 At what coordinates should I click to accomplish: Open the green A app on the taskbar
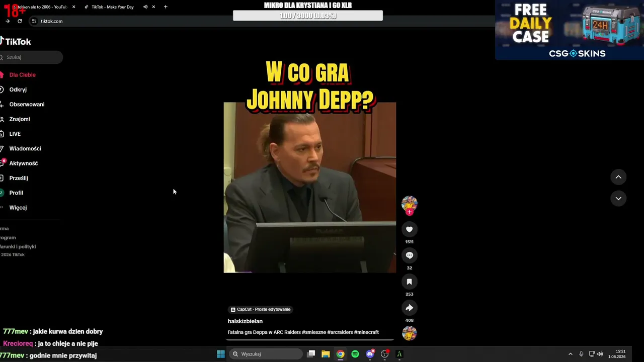pos(399,354)
